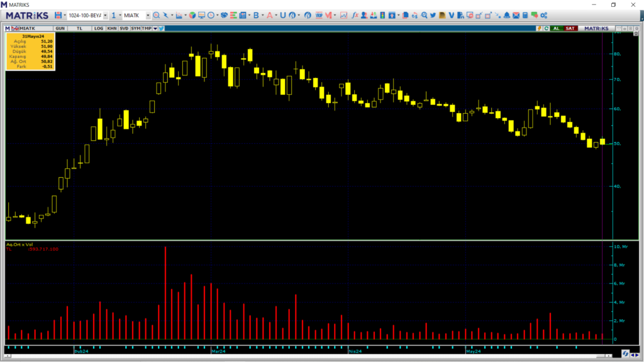Image resolution: width=644 pixels, height=362 pixels.
Task: Open the fx formula icon
Action: 355,15
